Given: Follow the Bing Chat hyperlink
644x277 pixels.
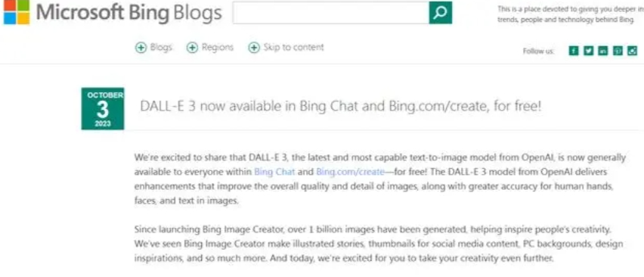Looking at the screenshot, I should pyautogui.click(x=274, y=171).
